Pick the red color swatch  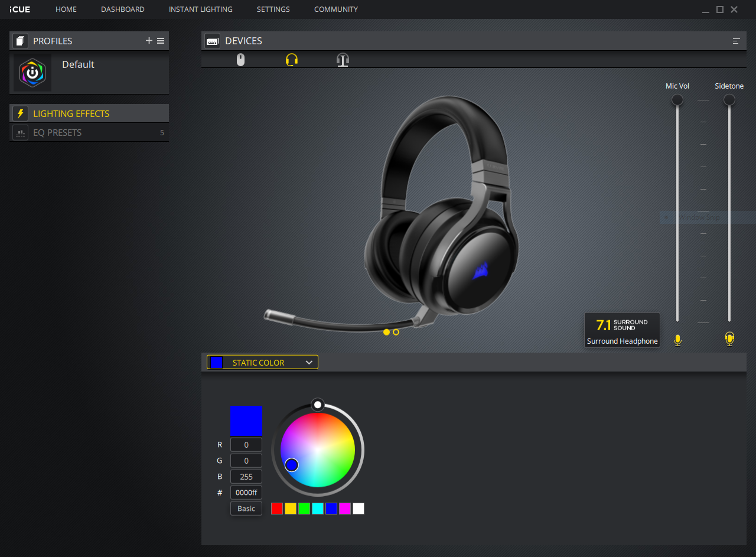click(x=277, y=509)
